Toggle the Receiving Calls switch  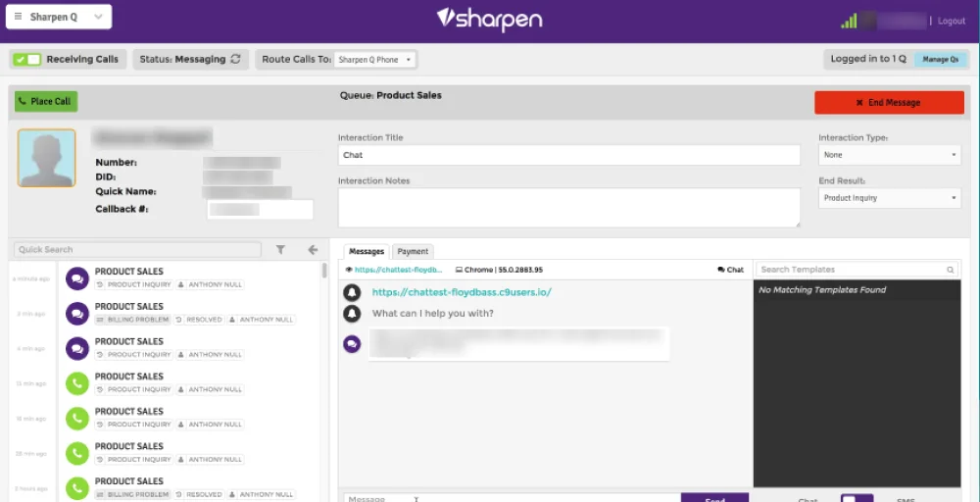pyautogui.click(x=26, y=60)
